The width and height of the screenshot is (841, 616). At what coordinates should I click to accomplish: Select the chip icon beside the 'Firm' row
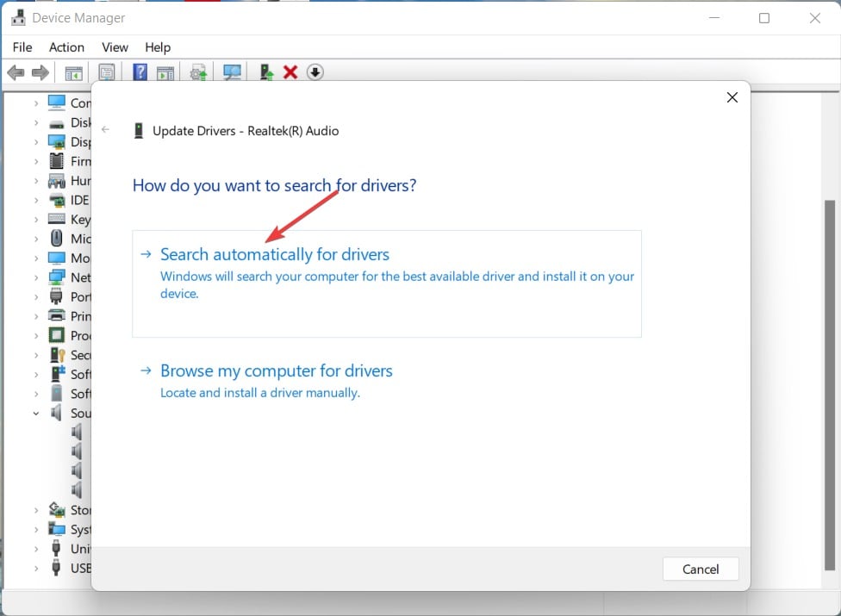56,161
